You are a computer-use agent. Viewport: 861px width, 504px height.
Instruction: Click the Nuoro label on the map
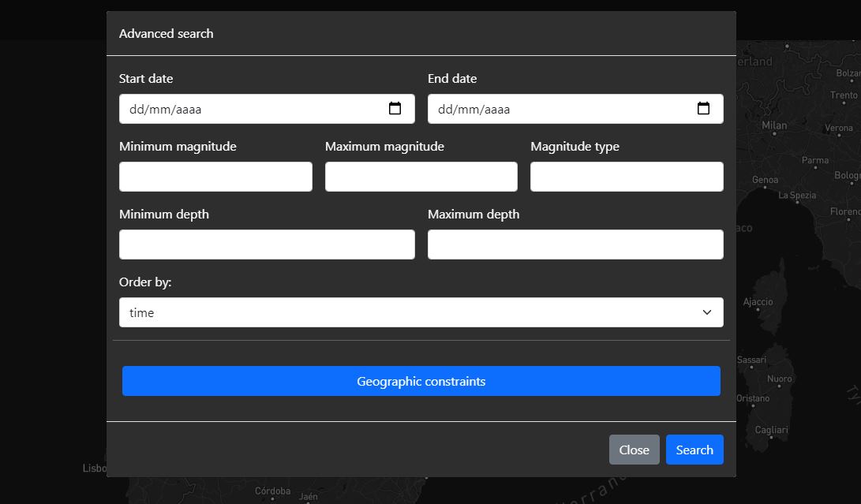tap(780, 379)
